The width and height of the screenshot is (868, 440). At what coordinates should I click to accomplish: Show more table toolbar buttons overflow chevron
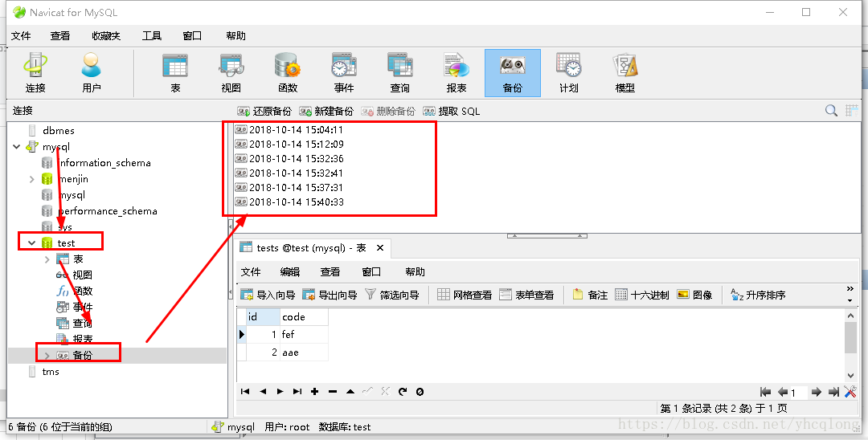click(x=850, y=289)
